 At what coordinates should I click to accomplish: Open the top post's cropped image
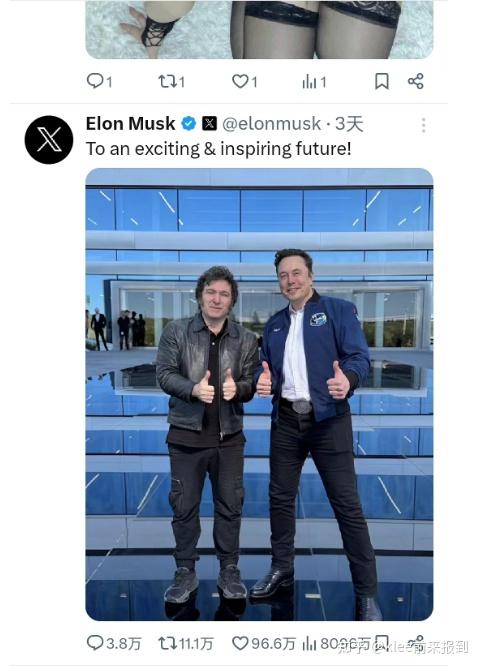(259, 29)
